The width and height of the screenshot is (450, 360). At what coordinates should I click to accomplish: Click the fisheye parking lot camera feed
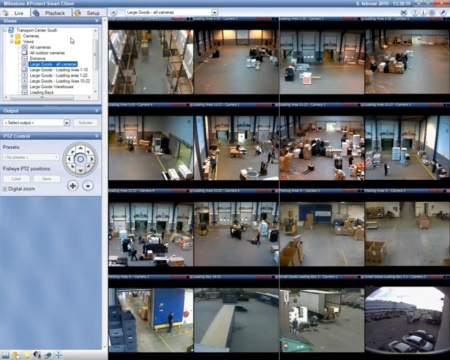(x=407, y=320)
